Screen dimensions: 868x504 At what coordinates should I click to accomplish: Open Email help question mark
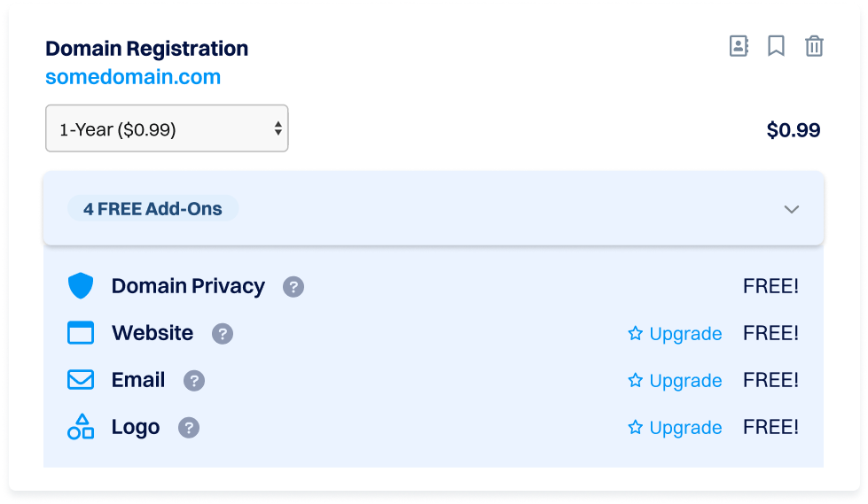(x=194, y=381)
